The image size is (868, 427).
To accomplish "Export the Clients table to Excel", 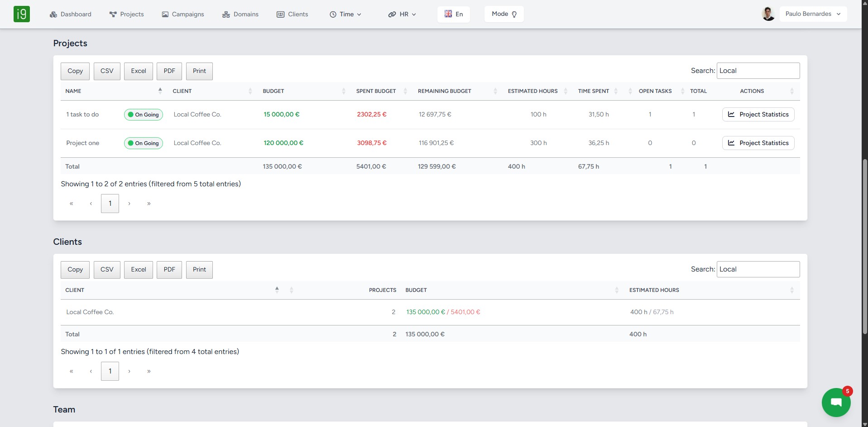I will click(138, 270).
